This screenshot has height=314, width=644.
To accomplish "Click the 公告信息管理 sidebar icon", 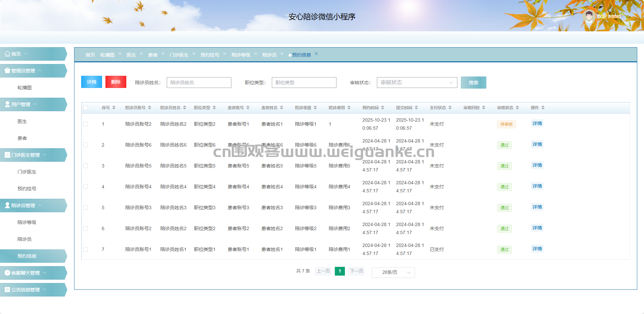I will pyautogui.click(x=7, y=289).
